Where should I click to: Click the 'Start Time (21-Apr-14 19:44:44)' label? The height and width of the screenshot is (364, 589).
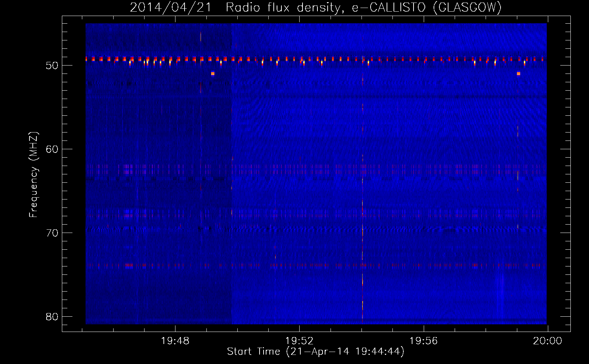[316, 352]
